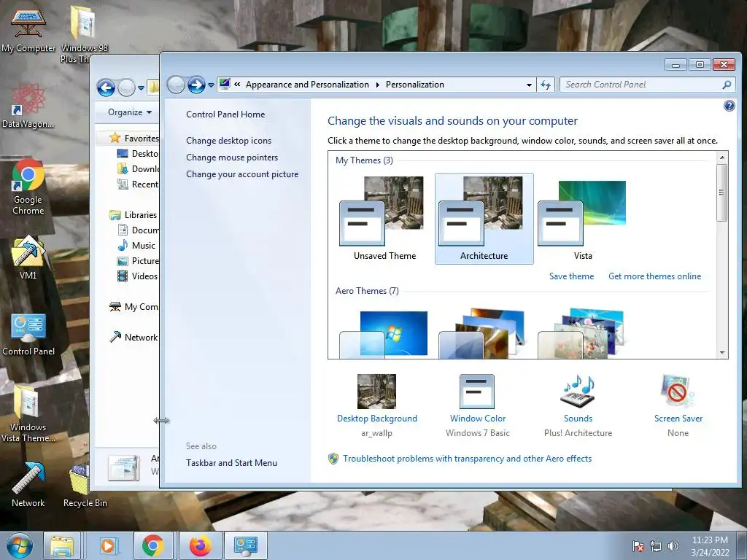747x560 pixels.
Task: Open the Action Center flag tray icon
Action: (638, 546)
